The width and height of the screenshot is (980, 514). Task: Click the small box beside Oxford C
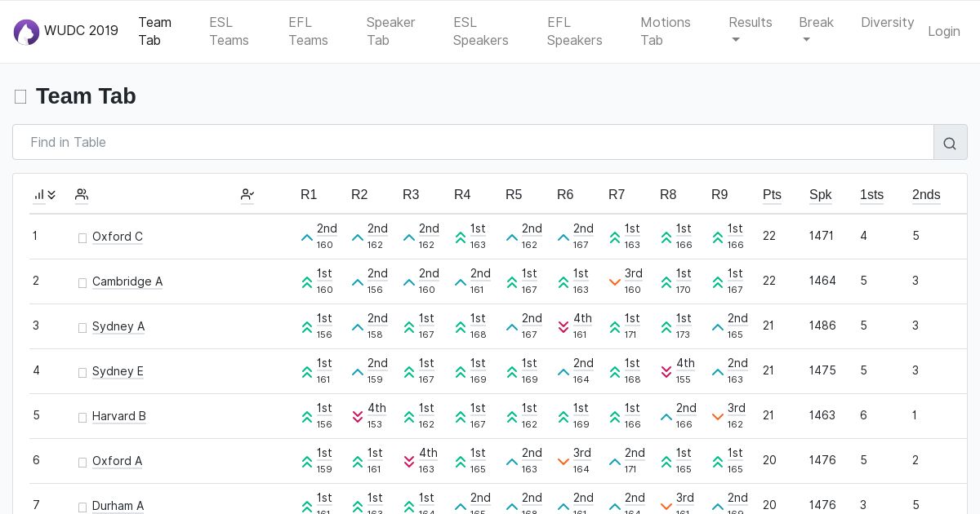pos(82,238)
